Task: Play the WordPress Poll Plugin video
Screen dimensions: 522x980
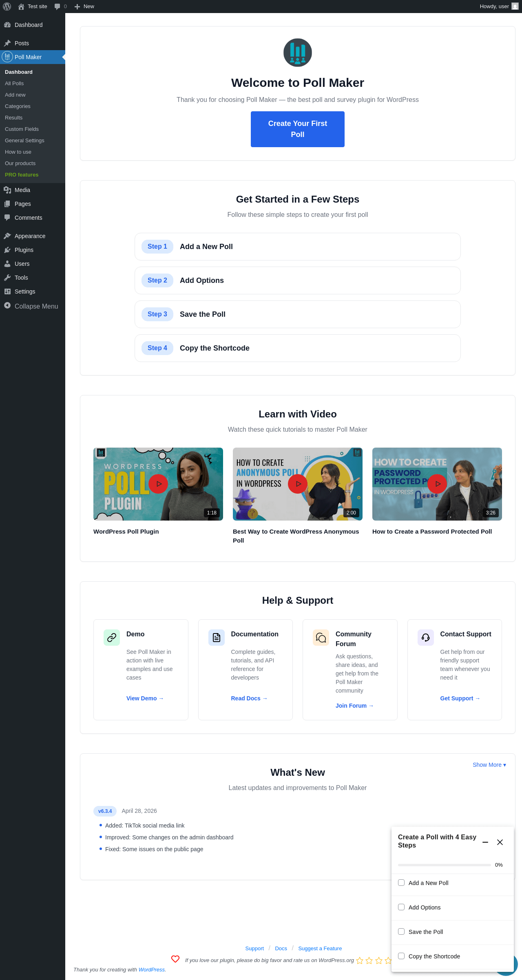Action: coord(158,484)
